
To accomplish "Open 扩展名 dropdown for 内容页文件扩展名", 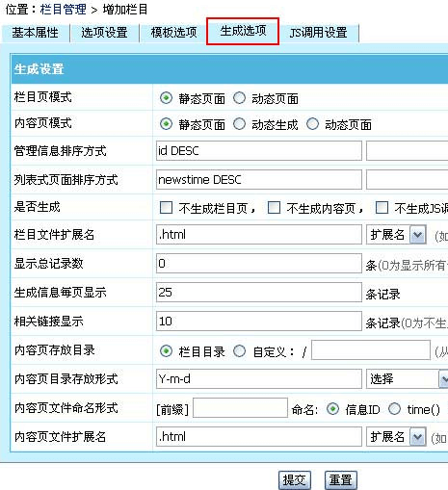I will pos(396,437).
